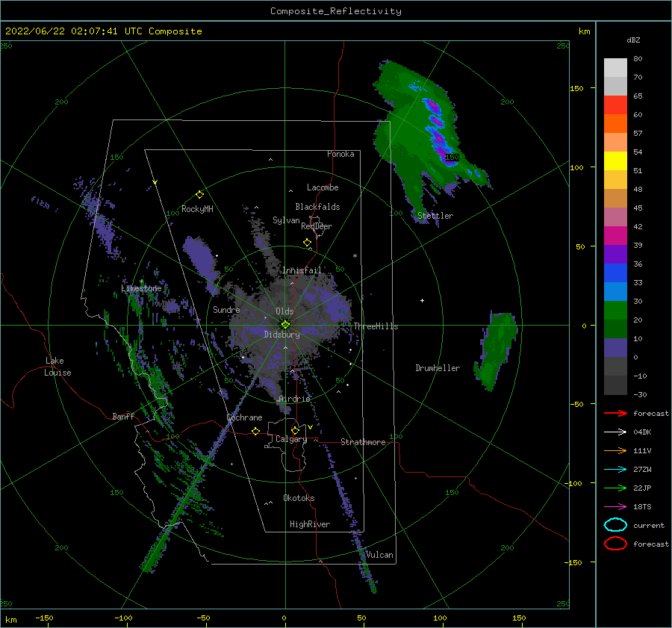Click the Didsbury town label
Screen dimensions: 672x628
tap(282, 335)
